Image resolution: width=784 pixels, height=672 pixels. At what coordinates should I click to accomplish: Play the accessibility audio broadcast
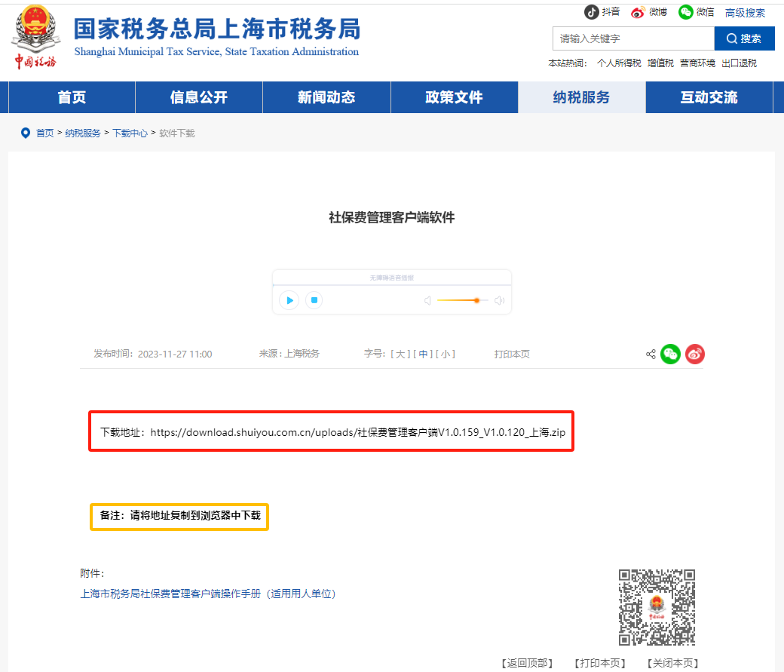coord(289,300)
